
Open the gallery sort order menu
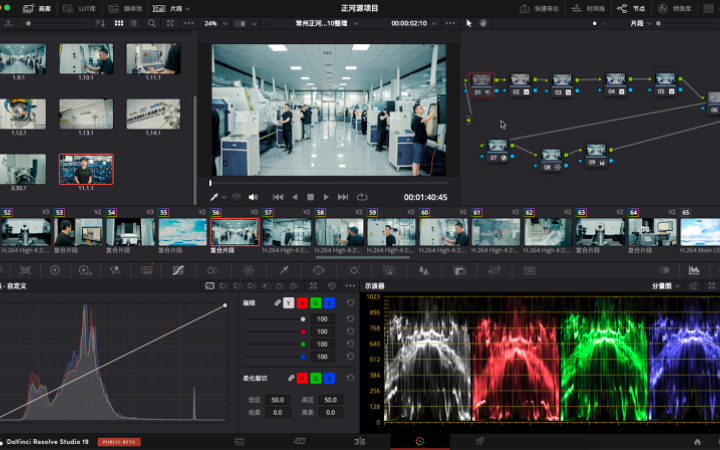coord(100,23)
